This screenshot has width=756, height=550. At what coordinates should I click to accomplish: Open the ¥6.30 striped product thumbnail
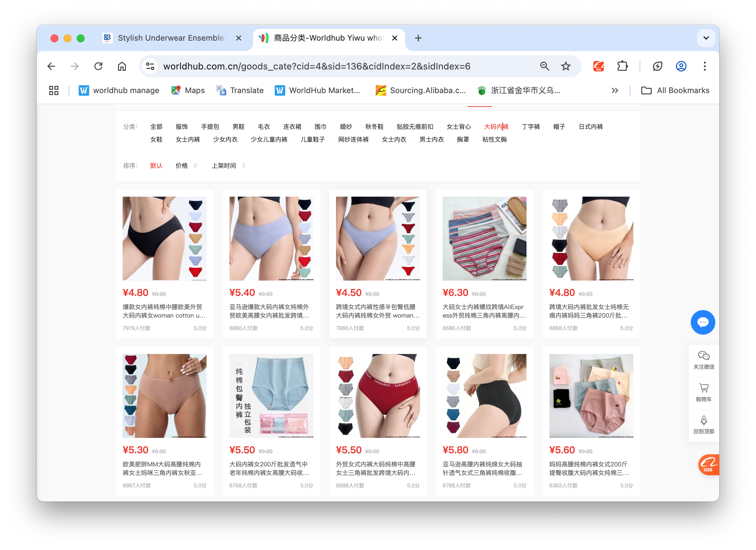(484, 238)
